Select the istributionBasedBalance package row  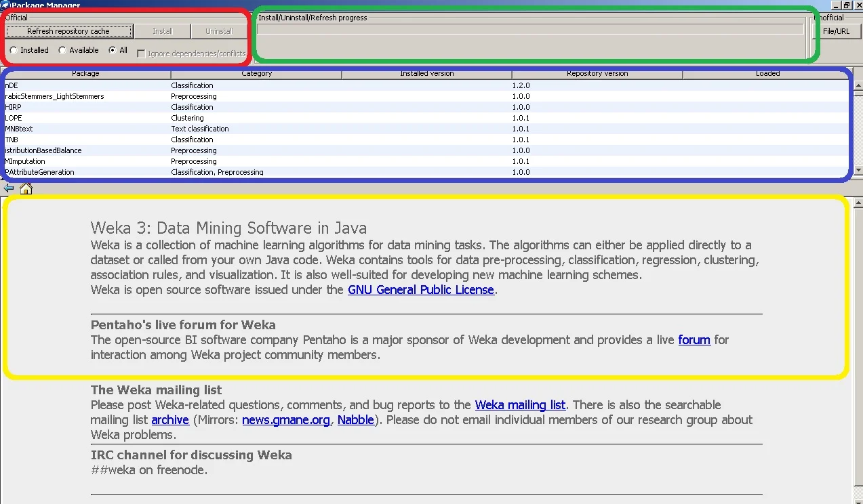(x=426, y=150)
